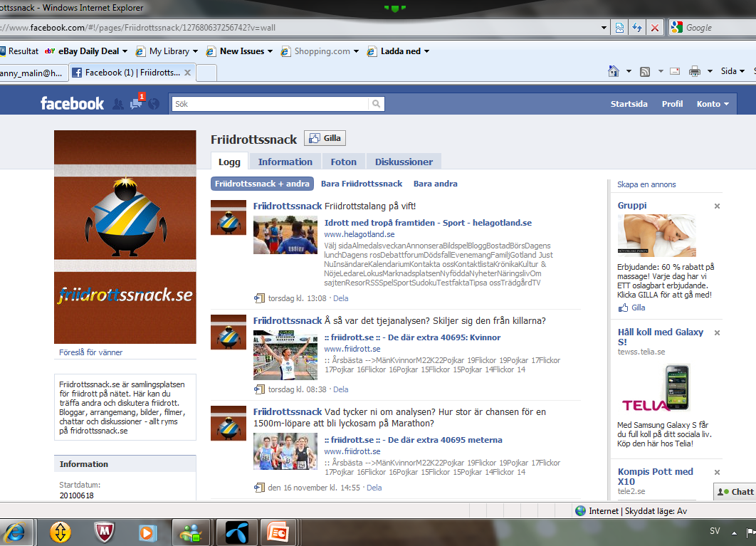This screenshot has width=756, height=546.
Task: Filter wall by Friidrottssnack + andra
Action: (262, 184)
